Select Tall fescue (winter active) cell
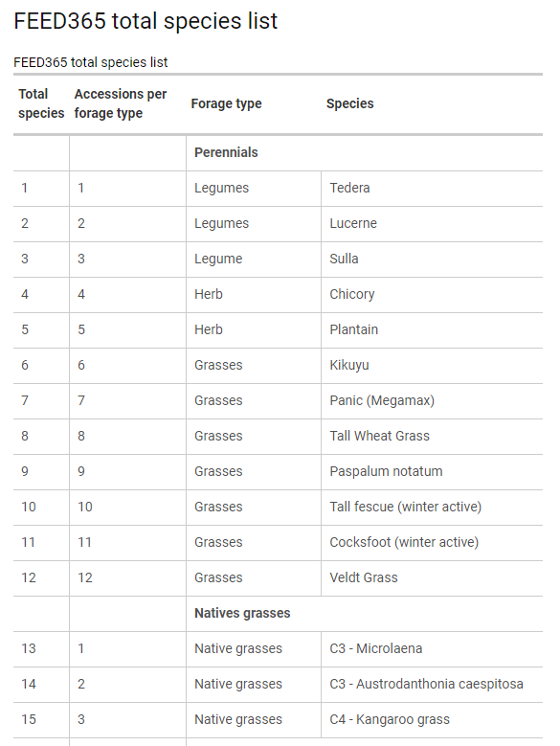The height and width of the screenshot is (746, 560). pyautogui.click(x=432, y=508)
